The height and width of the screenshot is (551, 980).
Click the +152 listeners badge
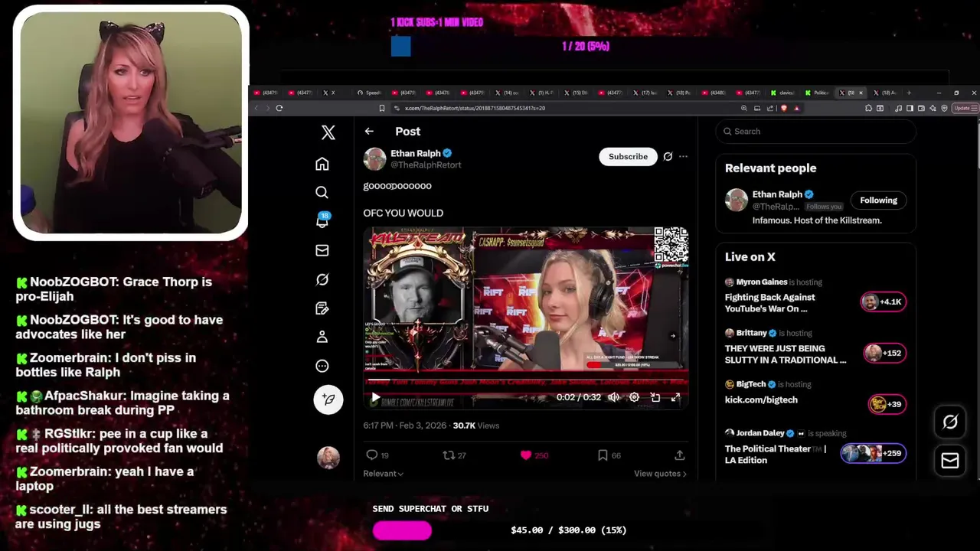pos(885,353)
